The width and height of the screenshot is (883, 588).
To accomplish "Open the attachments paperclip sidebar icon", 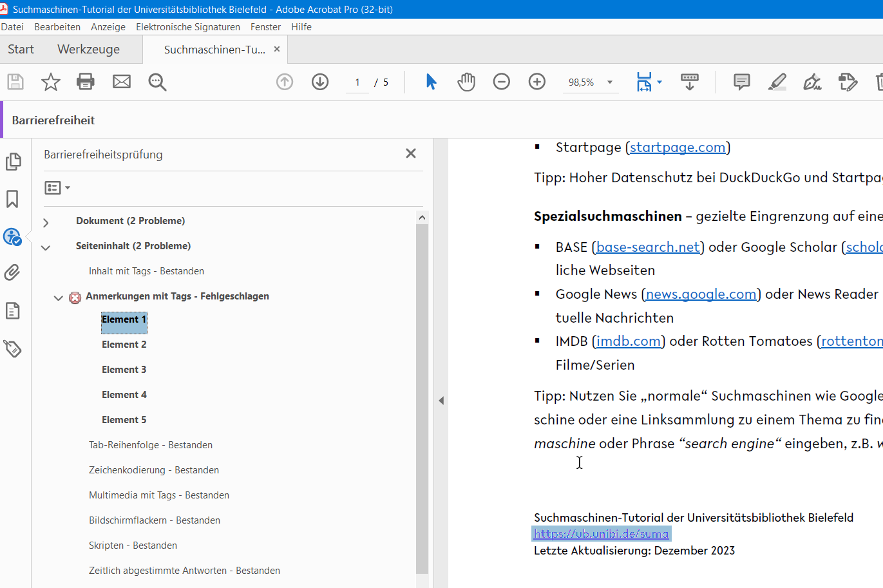I will coord(12,273).
